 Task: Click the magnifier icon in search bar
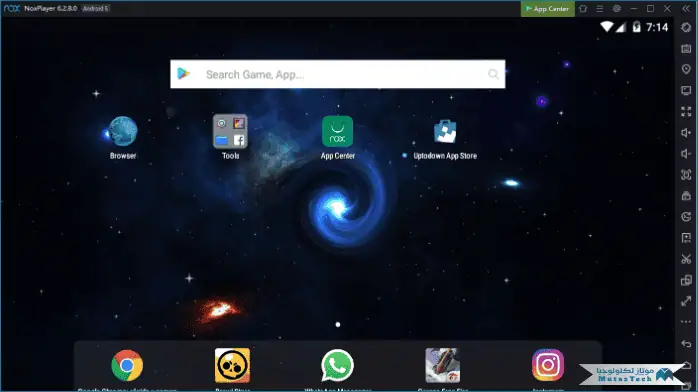click(493, 74)
